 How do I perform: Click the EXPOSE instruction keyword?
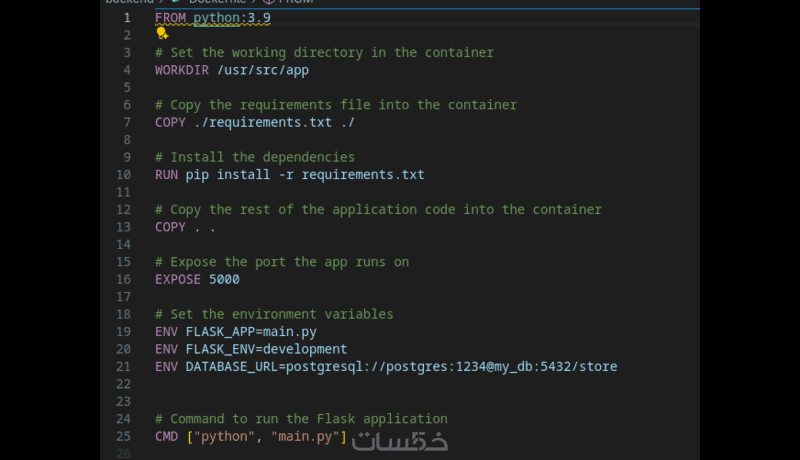[178, 280]
